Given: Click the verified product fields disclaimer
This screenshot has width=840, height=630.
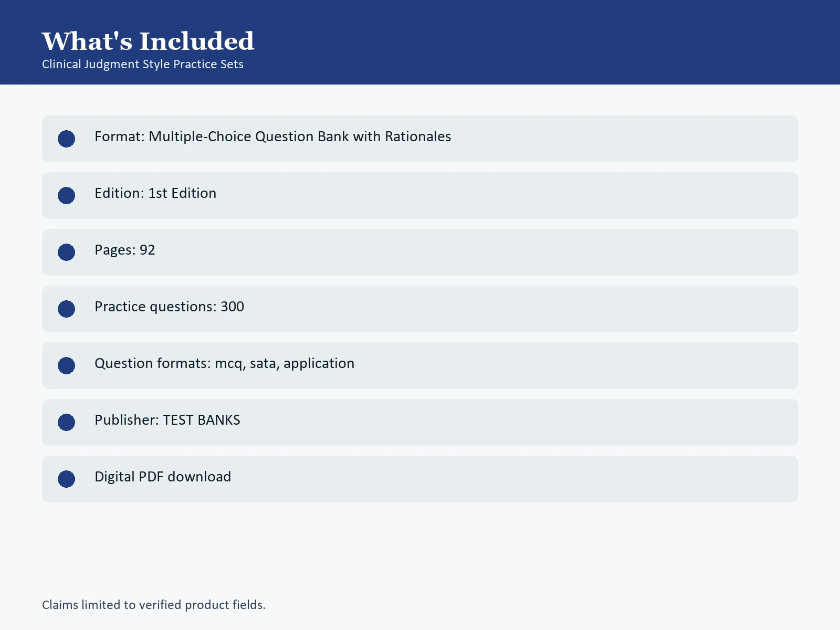Looking at the screenshot, I should point(154,605).
